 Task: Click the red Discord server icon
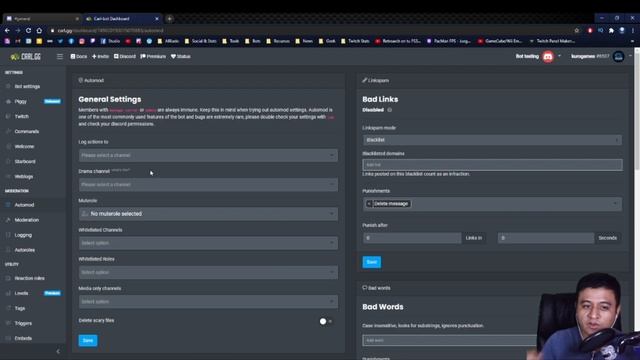click(548, 57)
